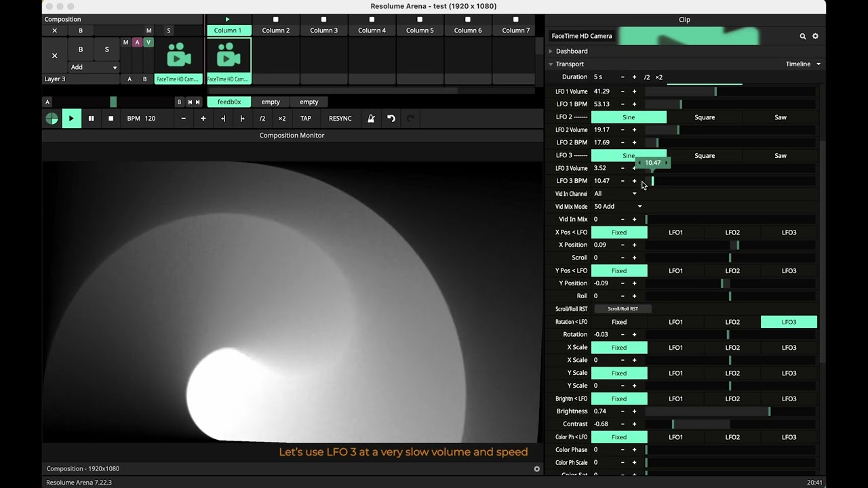Open the Vid In Channel All dropdown
Viewport: 868px width, 488px height.
tap(615, 194)
